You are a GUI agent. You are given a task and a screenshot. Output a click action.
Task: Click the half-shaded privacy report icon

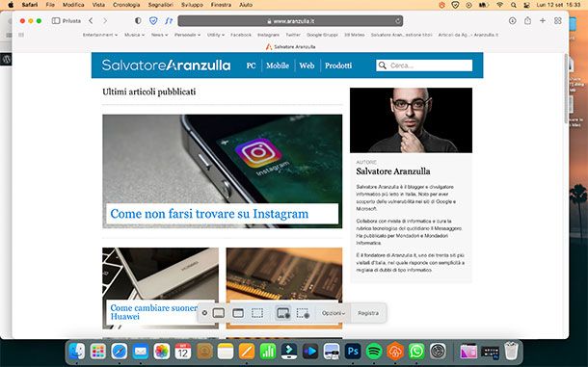[x=138, y=21]
